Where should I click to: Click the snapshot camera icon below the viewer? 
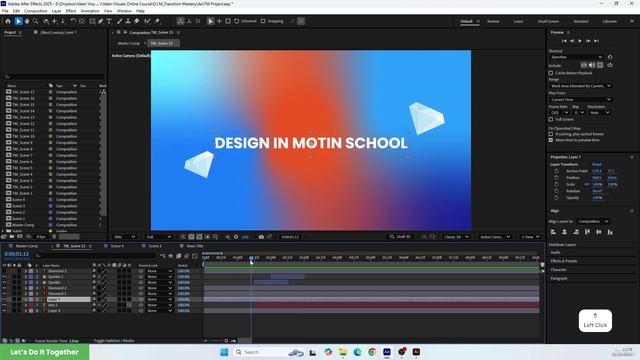click(261, 237)
